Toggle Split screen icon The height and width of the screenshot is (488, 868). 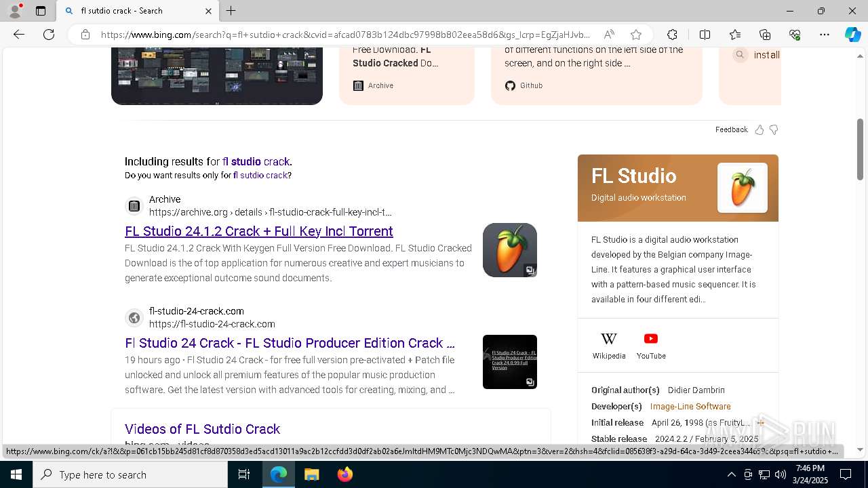coord(705,35)
